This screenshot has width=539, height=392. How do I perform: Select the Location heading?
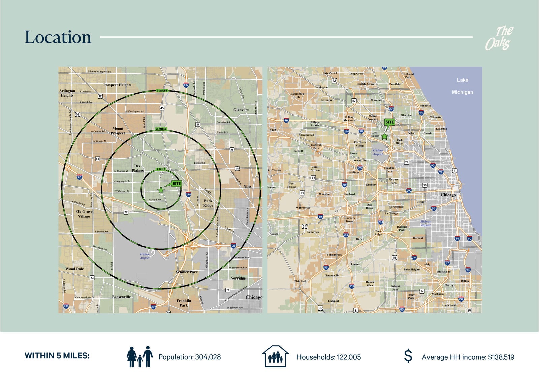tap(58, 37)
